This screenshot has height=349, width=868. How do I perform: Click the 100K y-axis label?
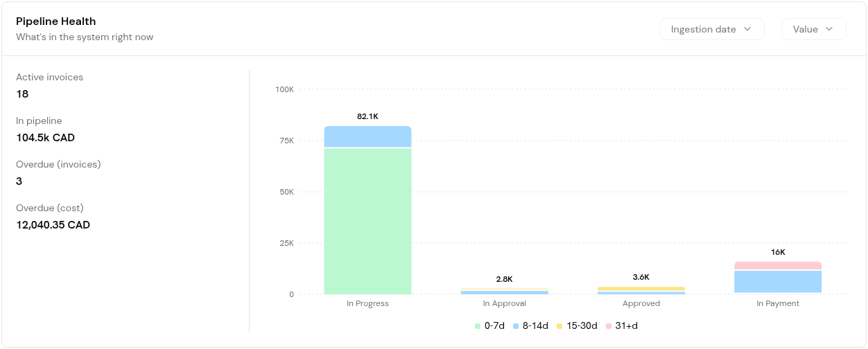(x=284, y=89)
